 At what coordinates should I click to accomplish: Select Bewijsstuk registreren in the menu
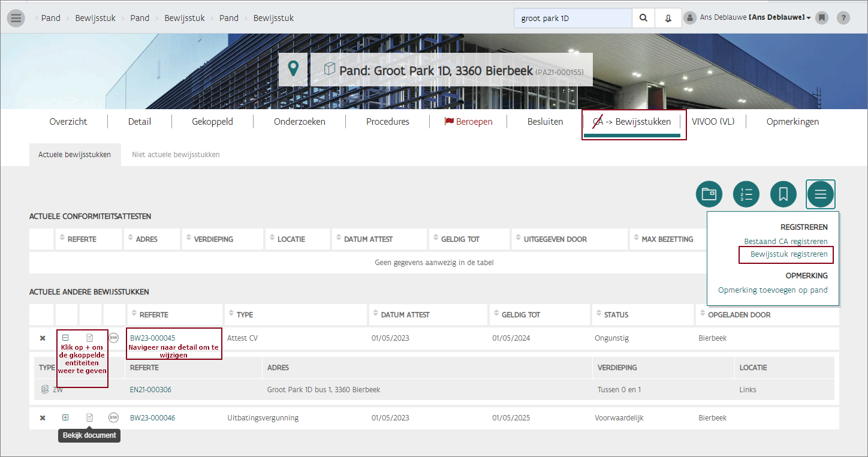click(788, 254)
